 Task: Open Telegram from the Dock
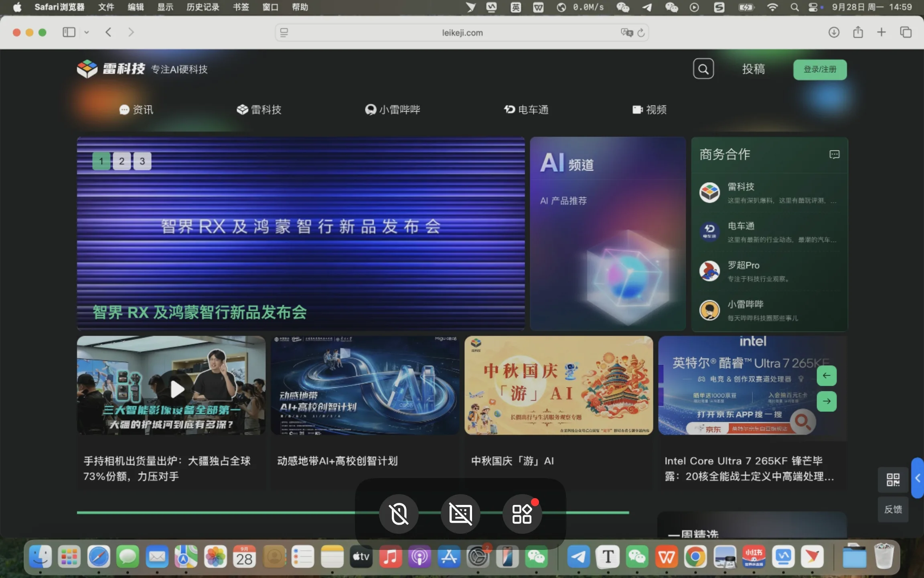(x=578, y=557)
